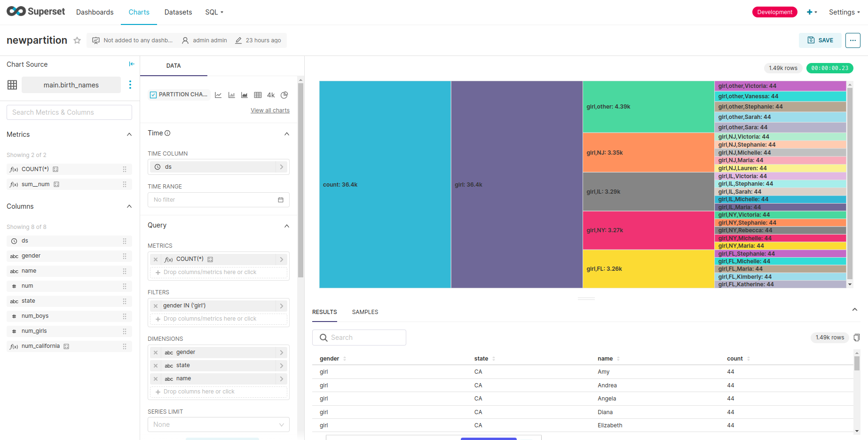Collapse the Chart Source panel
The width and height of the screenshot is (868, 440).
132,64
